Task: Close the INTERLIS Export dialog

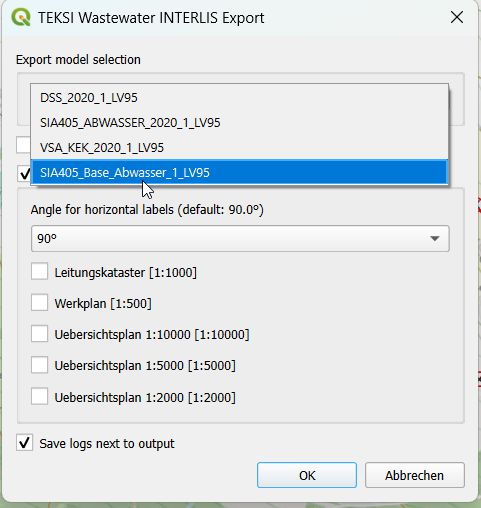Action: coord(457,17)
